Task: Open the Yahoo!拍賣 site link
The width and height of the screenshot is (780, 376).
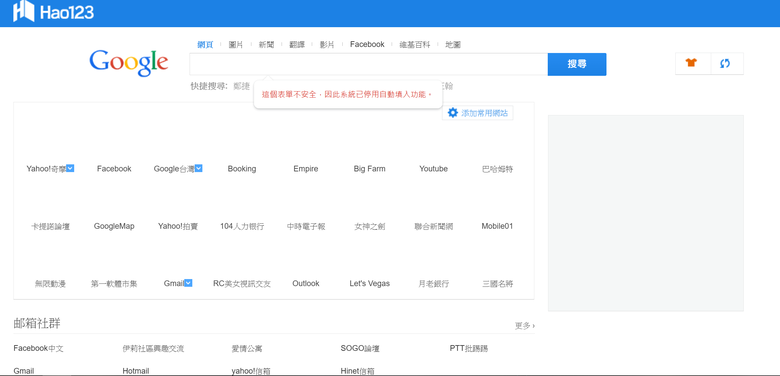Action: click(x=178, y=226)
